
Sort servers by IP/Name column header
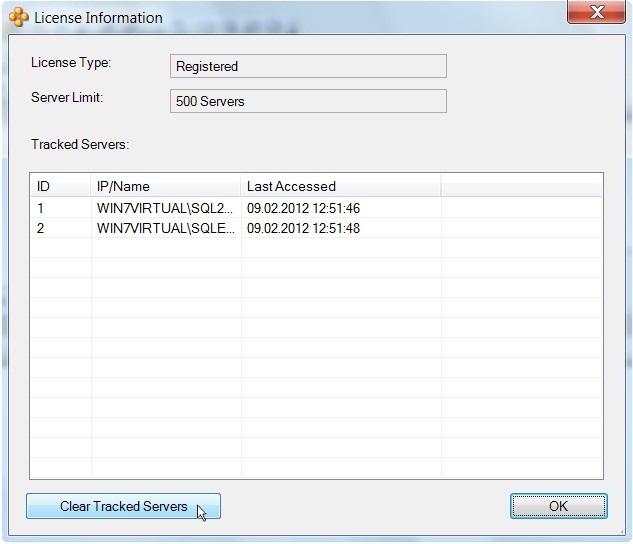[x=165, y=186]
